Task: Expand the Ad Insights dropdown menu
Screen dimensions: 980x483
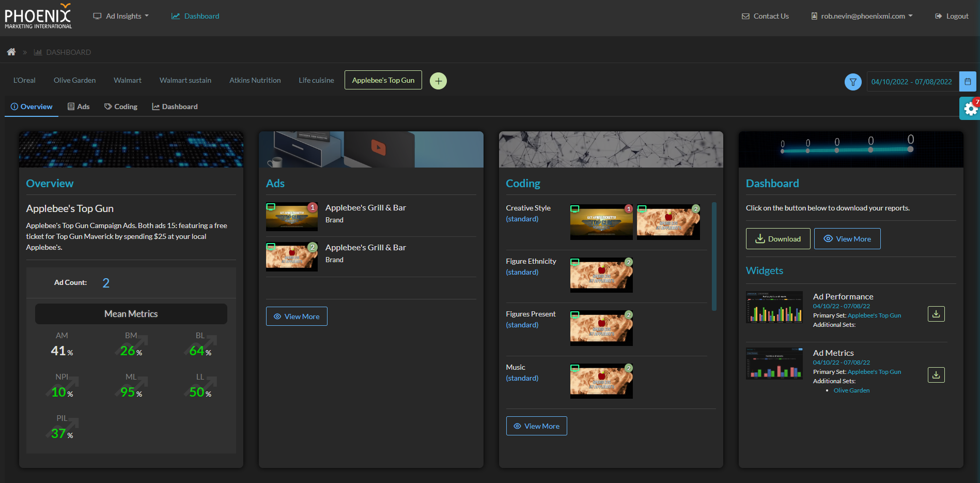Action: pyautogui.click(x=121, y=16)
